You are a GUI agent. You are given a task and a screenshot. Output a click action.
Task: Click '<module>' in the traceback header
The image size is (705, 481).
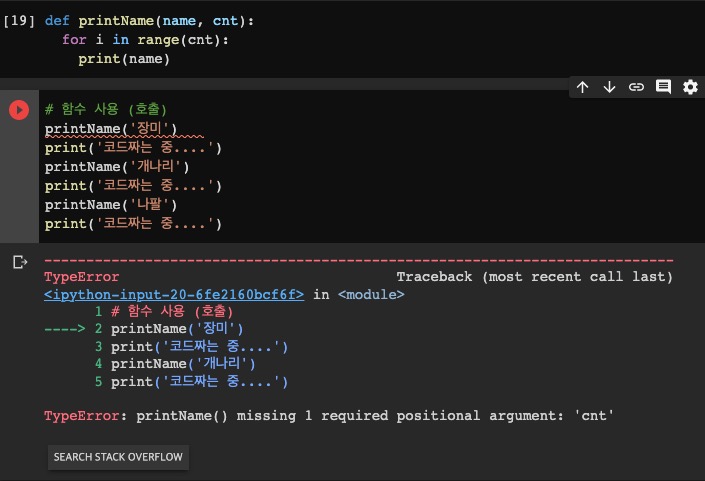(x=371, y=295)
